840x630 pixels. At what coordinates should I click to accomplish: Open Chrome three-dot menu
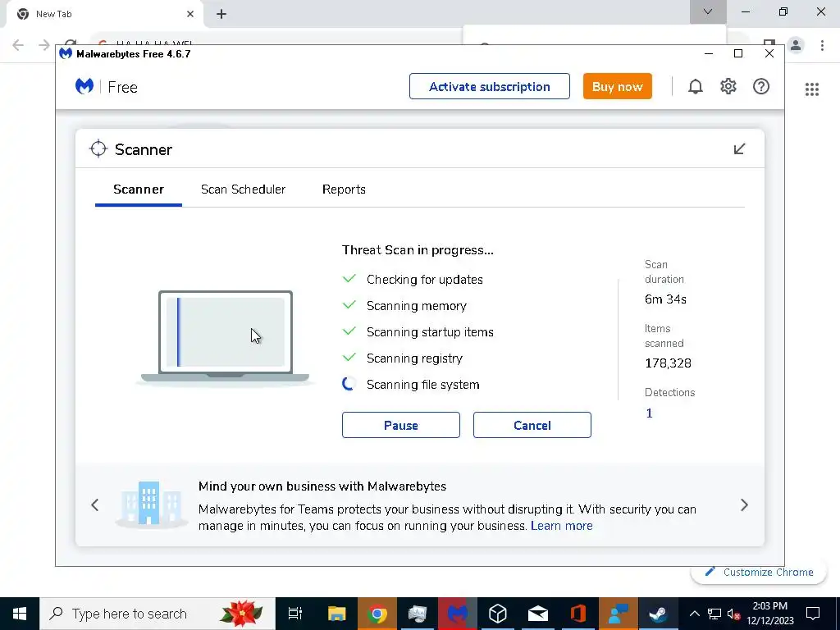(822, 45)
